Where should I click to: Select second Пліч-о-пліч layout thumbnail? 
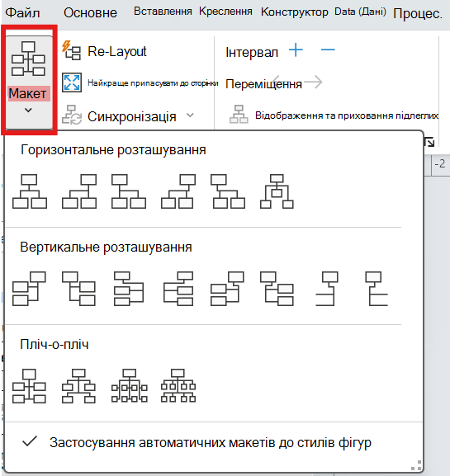click(x=78, y=386)
